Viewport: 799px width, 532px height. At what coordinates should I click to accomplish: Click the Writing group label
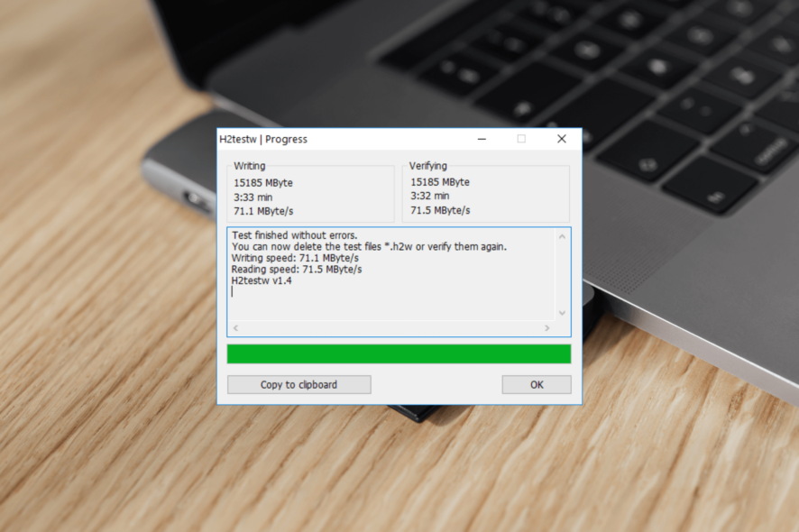250,166
